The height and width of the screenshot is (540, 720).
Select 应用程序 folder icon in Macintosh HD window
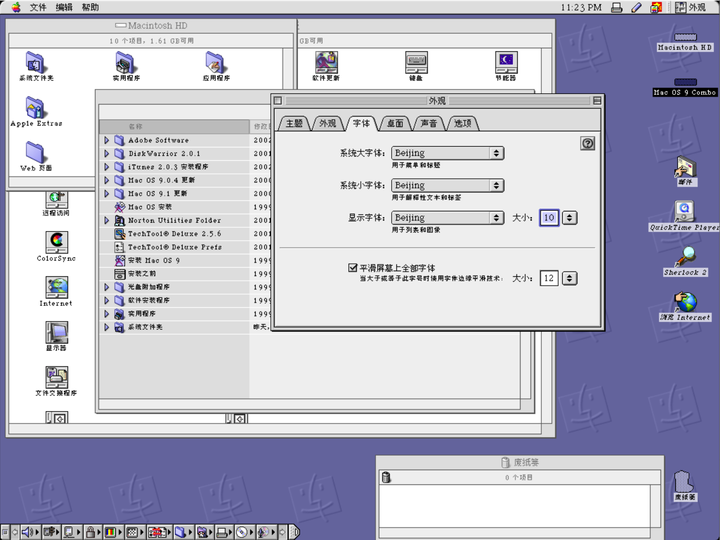[x=215, y=63]
